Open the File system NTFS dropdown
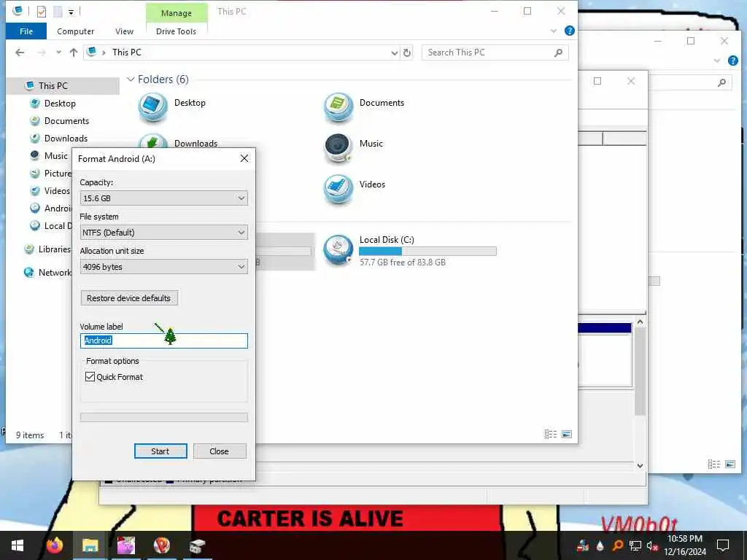The height and width of the screenshot is (560, 747). click(164, 233)
